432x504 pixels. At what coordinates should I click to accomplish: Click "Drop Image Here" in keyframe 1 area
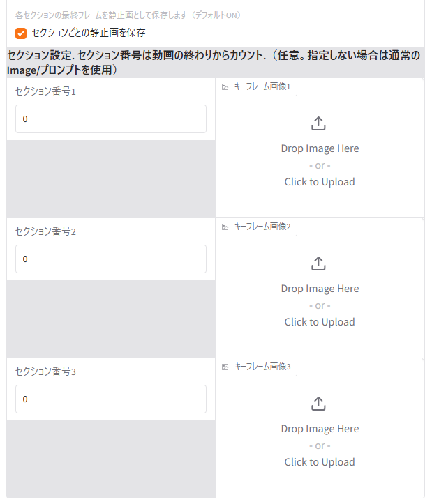(320, 148)
